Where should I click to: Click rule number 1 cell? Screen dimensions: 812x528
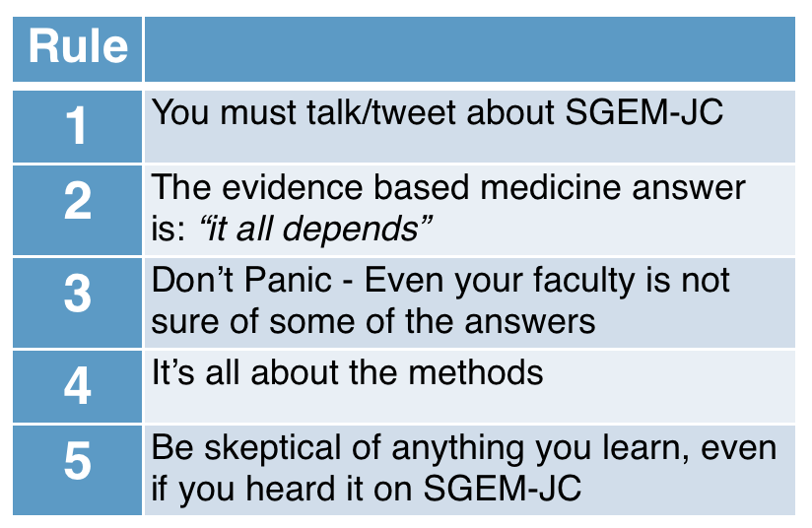click(77, 127)
